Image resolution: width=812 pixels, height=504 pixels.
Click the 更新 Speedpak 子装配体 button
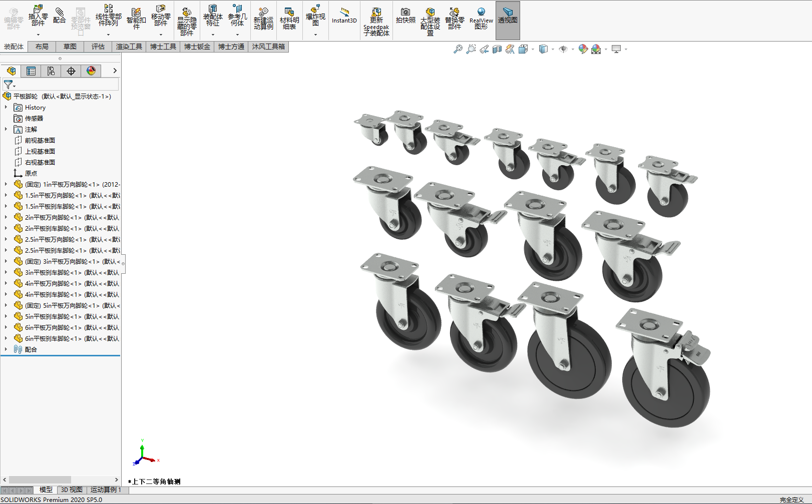tap(376, 20)
